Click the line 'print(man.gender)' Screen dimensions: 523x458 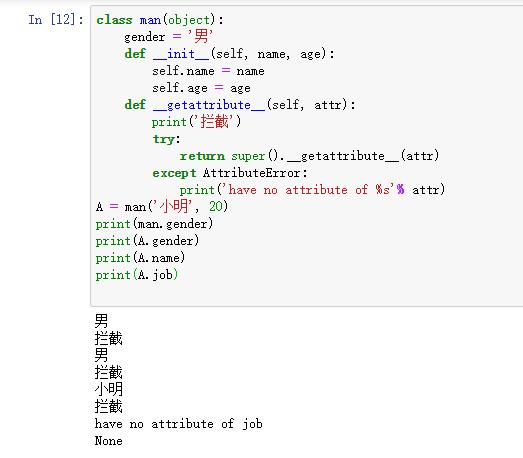tap(154, 224)
